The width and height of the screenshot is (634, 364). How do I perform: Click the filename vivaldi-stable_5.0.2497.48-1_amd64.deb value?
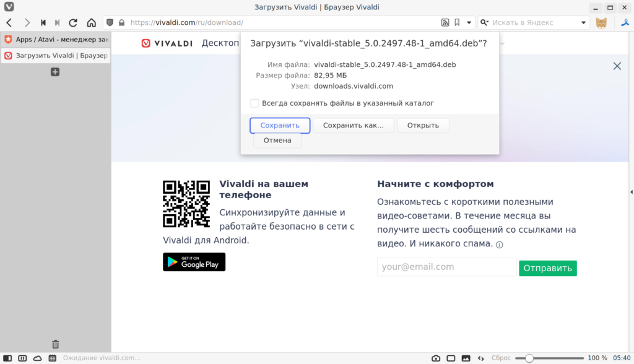[x=385, y=65]
